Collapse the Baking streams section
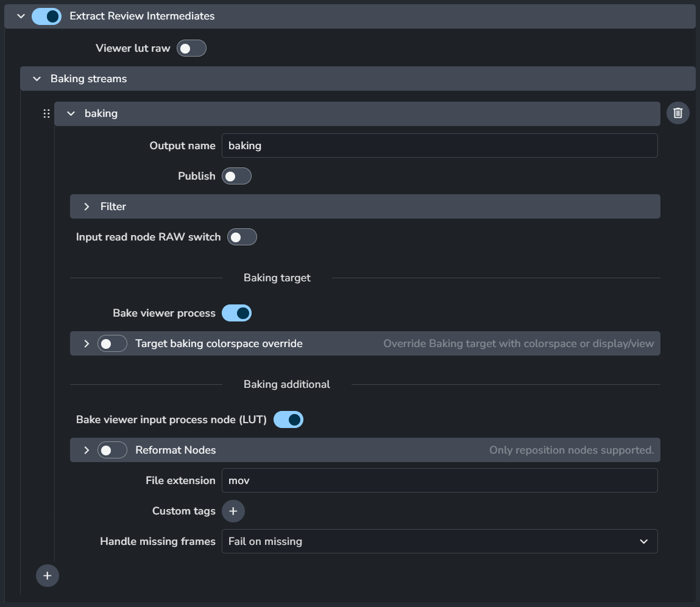The width and height of the screenshot is (700, 607). 37,79
